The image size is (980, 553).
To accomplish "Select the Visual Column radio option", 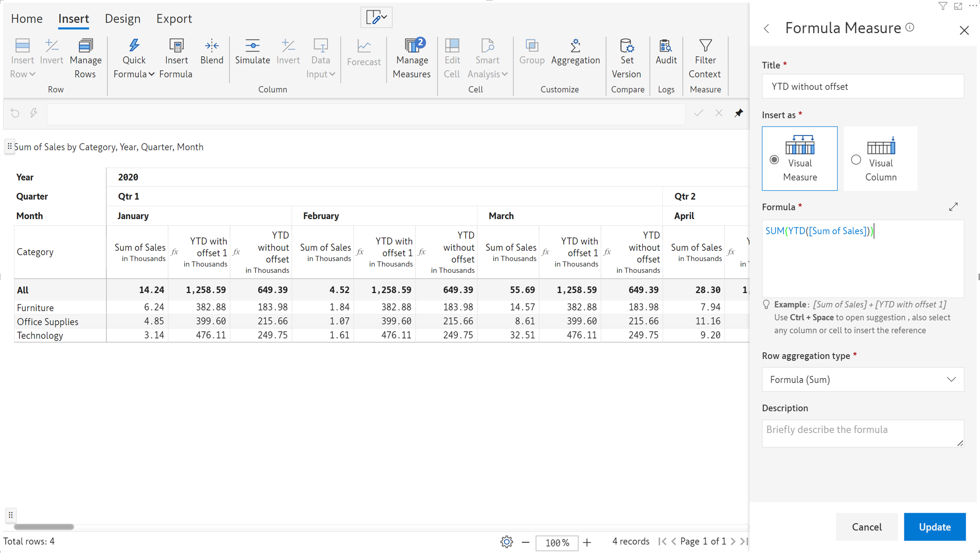I will click(x=856, y=160).
